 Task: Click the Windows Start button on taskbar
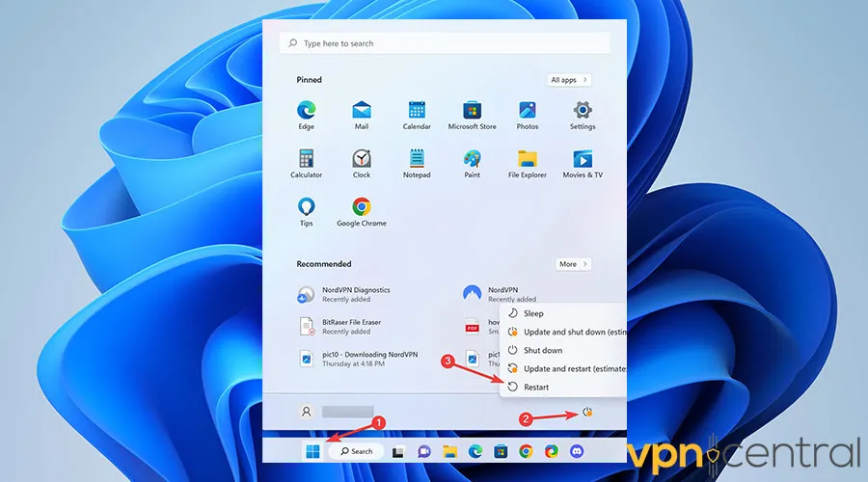pyautogui.click(x=312, y=451)
